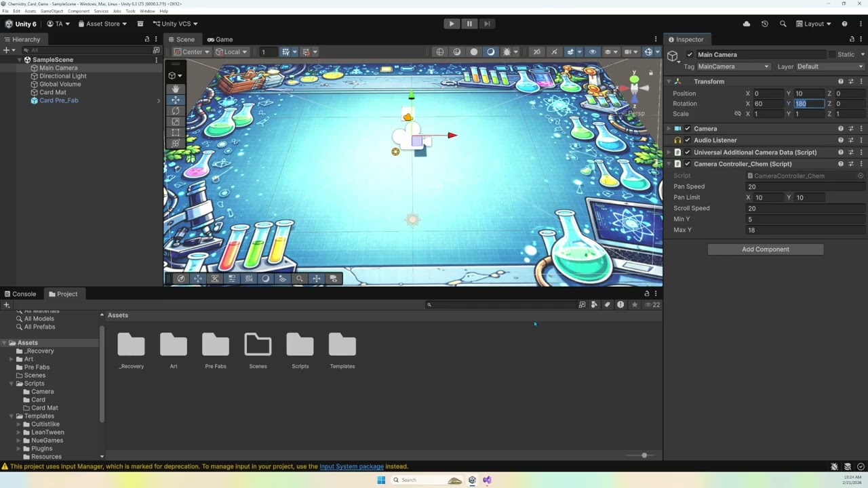Click the Pan Speed input field
This screenshot has width=868, height=488.
[806, 186]
